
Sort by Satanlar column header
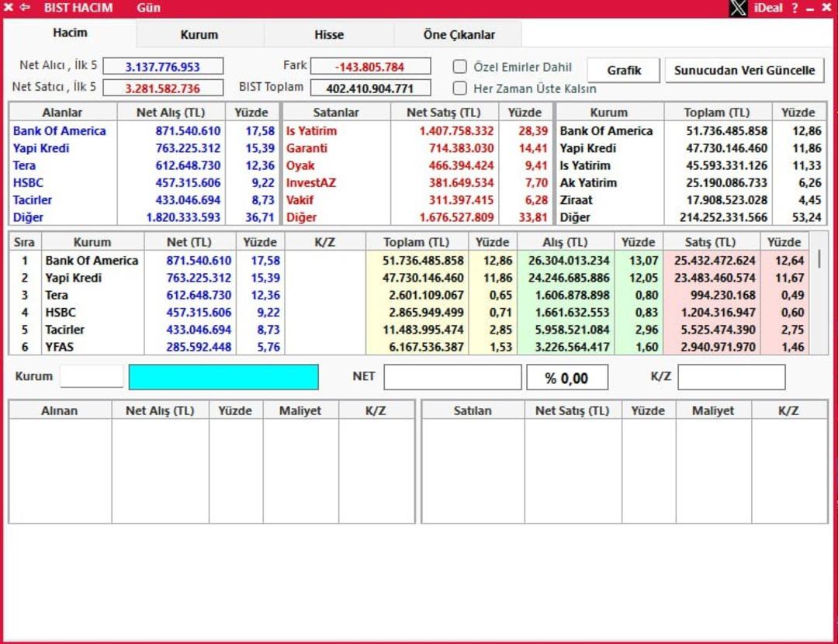(336, 113)
